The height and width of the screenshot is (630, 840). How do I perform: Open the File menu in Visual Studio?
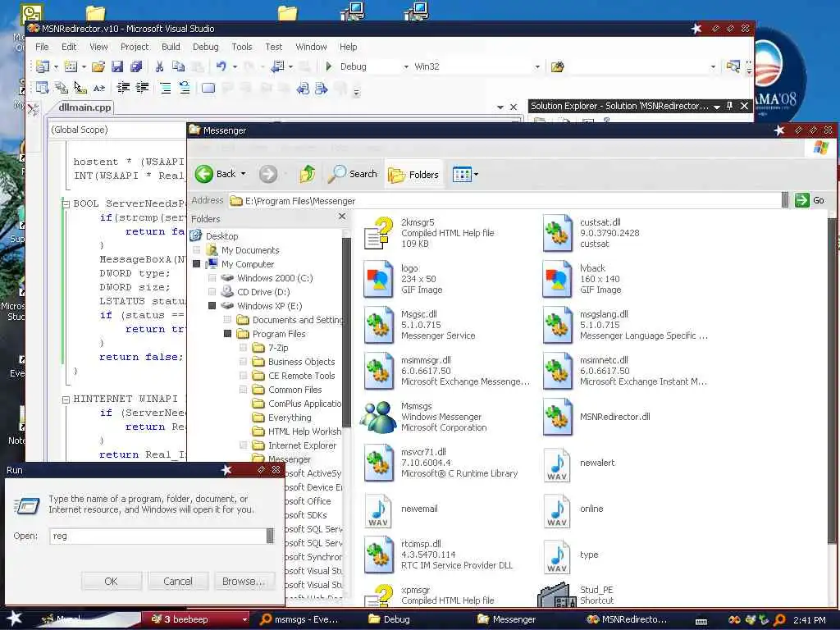coord(42,47)
